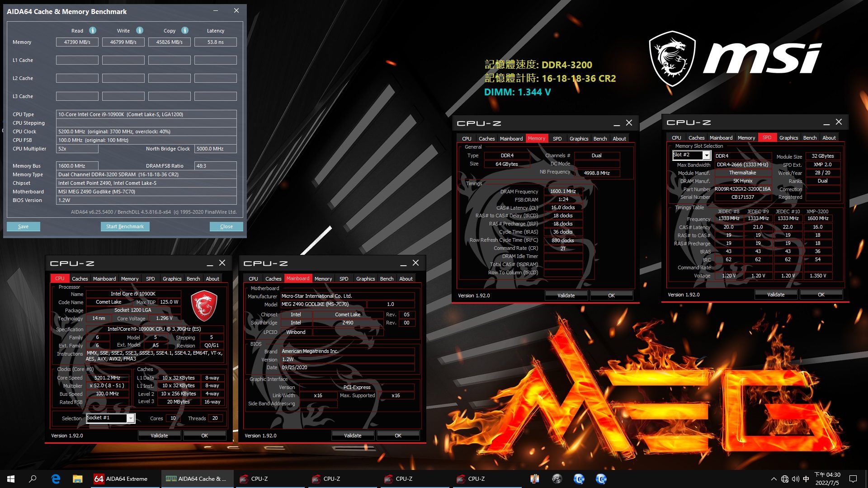Switch to Memory tab in CPU-Z Mainboard window
Image resolution: width=868 pixels, height=488 pixels.
(x=323, y=279)
